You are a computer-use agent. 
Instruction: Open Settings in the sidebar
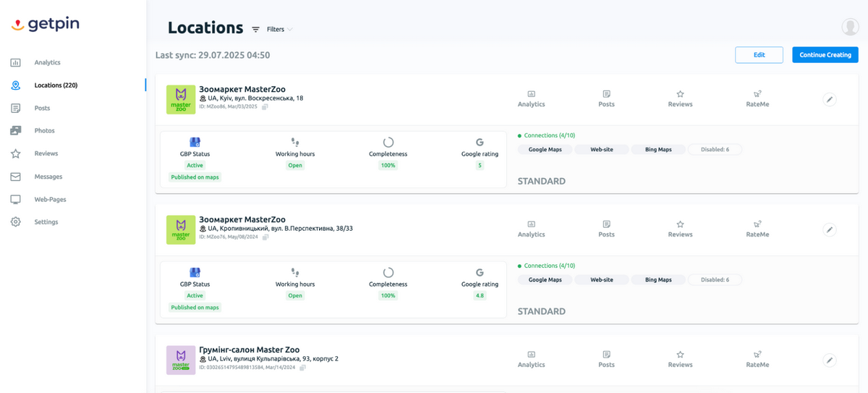click(x=46, y=222)
